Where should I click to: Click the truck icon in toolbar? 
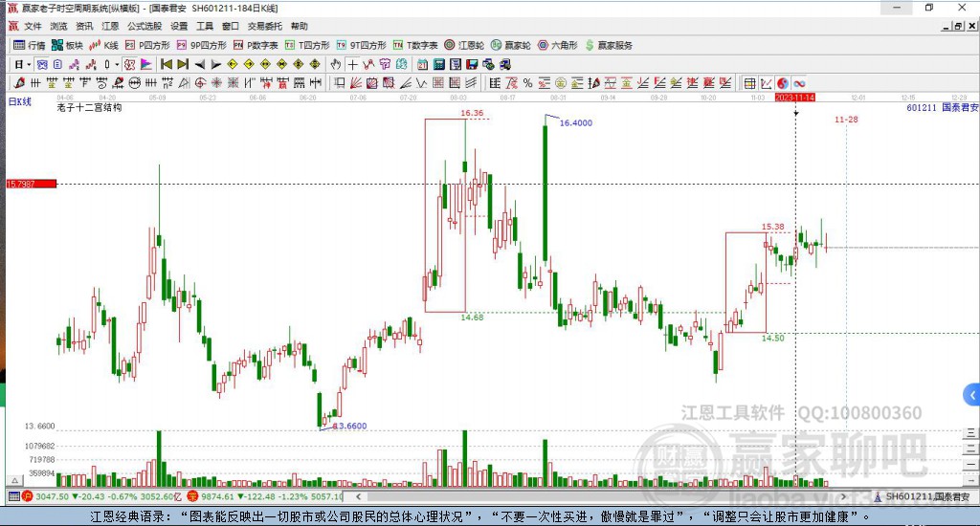point(505,64)
